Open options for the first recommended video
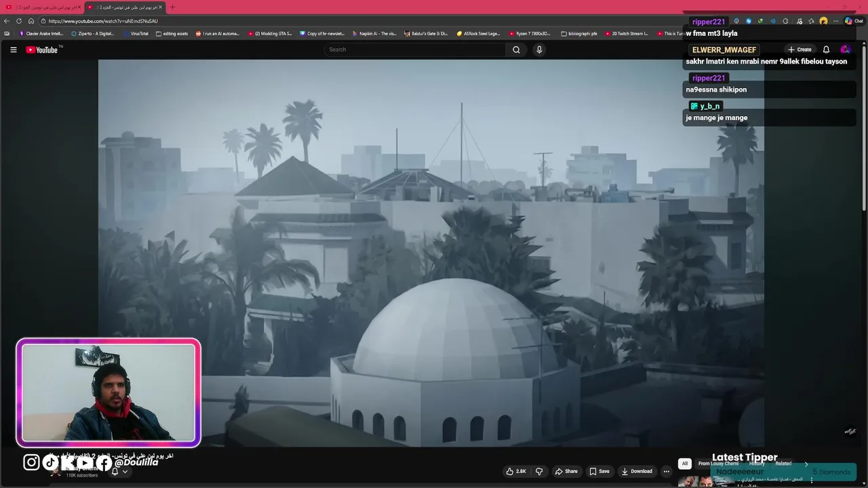Viewport: 868px width, 488px height. 811,480
